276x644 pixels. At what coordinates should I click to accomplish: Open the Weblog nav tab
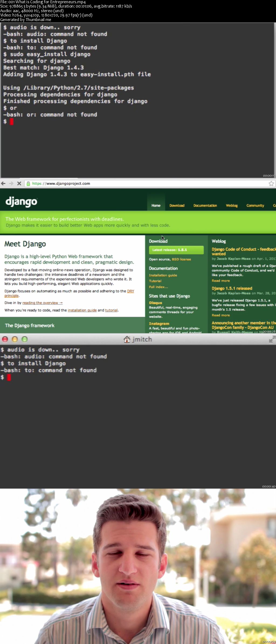point(232,205)
